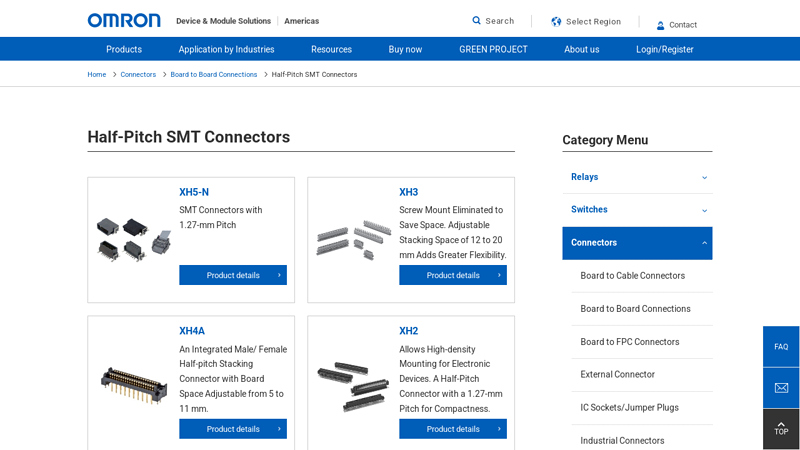Open Board to Board Connections in Category Menu
Screen dimensions: 800x450
coord(635,309)
